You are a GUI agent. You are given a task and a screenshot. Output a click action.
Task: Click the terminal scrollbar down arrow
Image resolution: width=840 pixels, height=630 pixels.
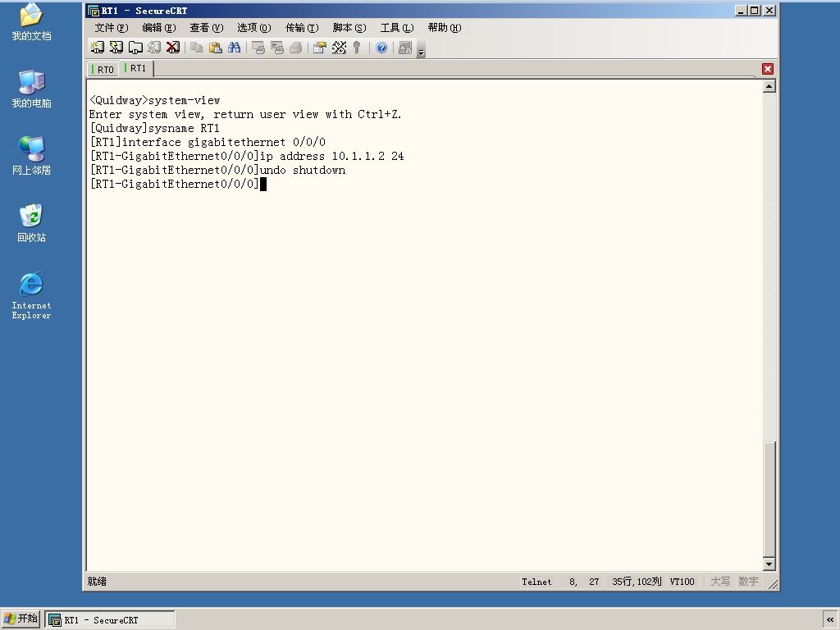769,564
